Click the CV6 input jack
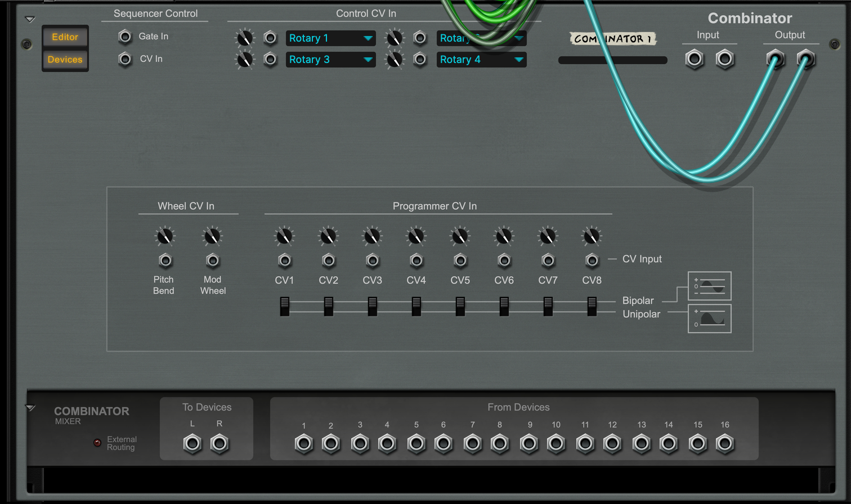This screenshot has width=851, height=504. coord(504,260)
